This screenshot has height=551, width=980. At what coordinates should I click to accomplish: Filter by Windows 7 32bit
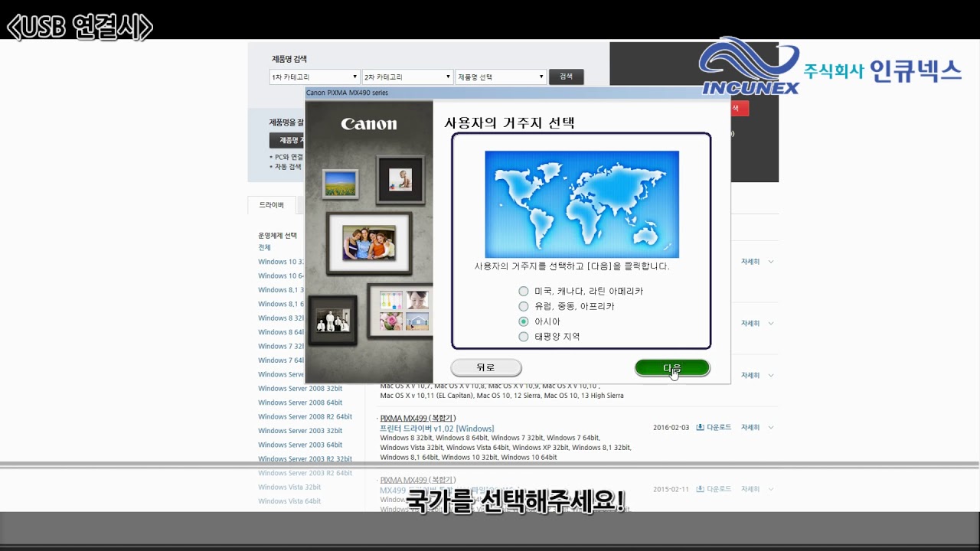pos(282,347)
